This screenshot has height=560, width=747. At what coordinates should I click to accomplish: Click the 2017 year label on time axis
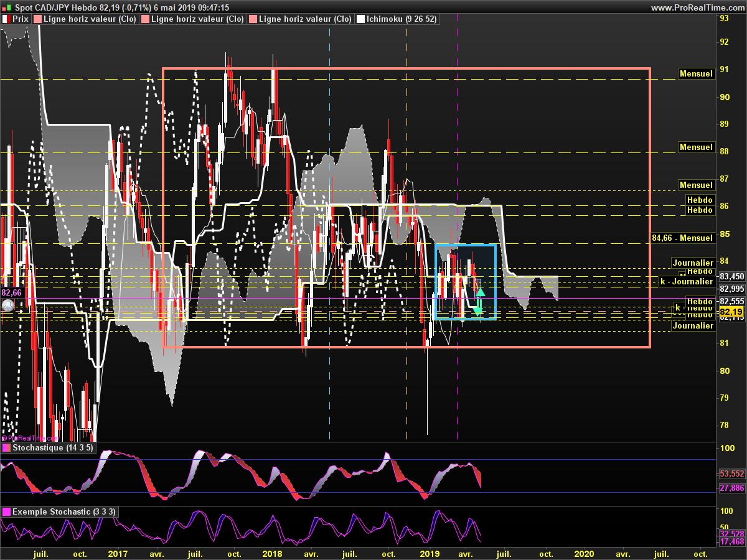click(x=118, y=553)
